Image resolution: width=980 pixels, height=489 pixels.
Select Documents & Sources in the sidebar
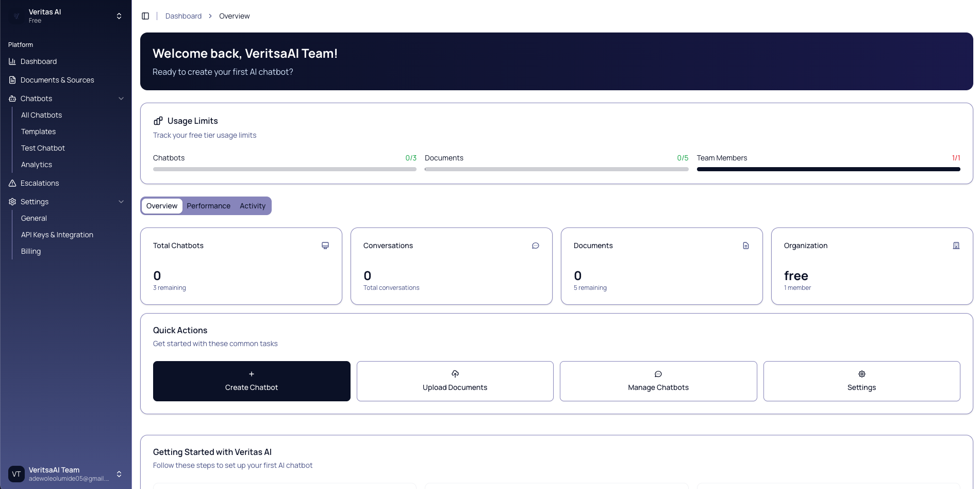pos(57,80)
